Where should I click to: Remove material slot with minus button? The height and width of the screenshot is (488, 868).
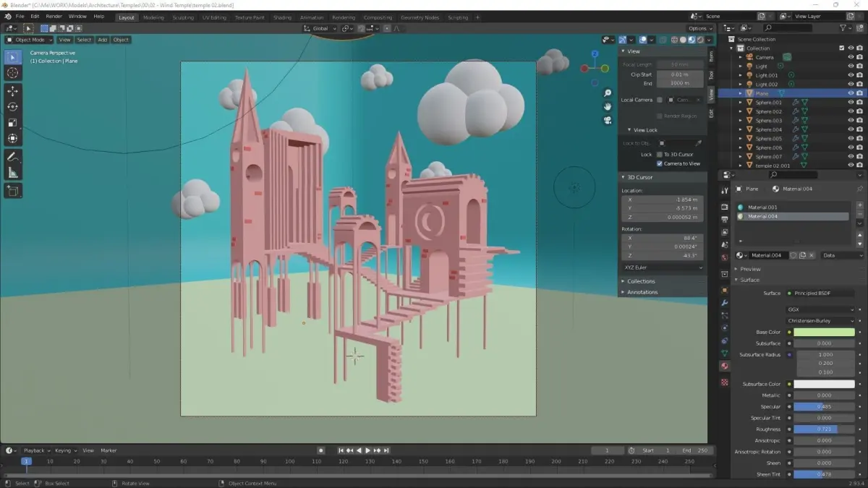[860, 215]
